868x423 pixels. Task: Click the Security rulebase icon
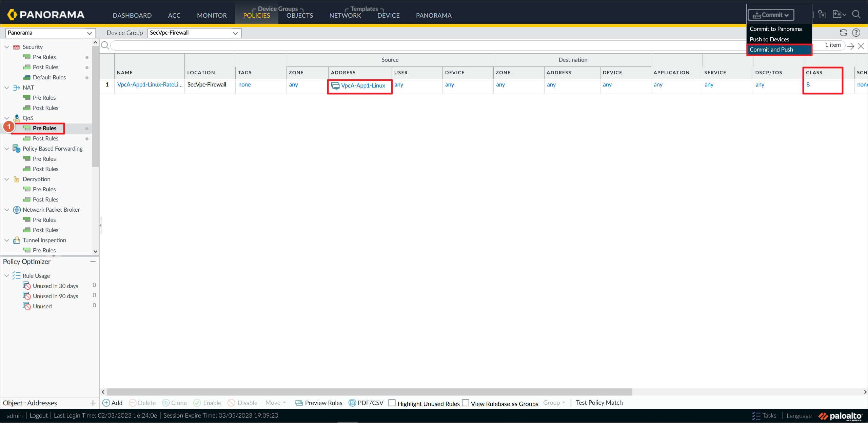(x=16, y=47)
